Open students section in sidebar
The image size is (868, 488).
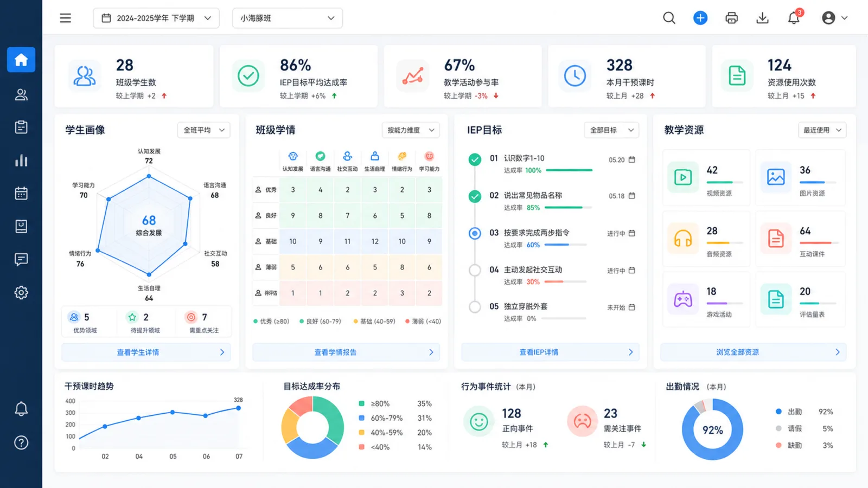(21, 94)
